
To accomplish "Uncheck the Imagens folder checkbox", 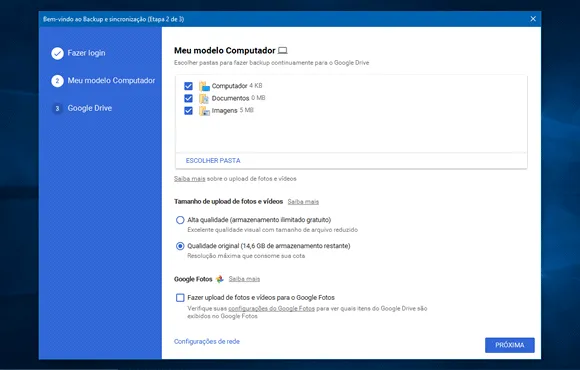I will [188, 111].
